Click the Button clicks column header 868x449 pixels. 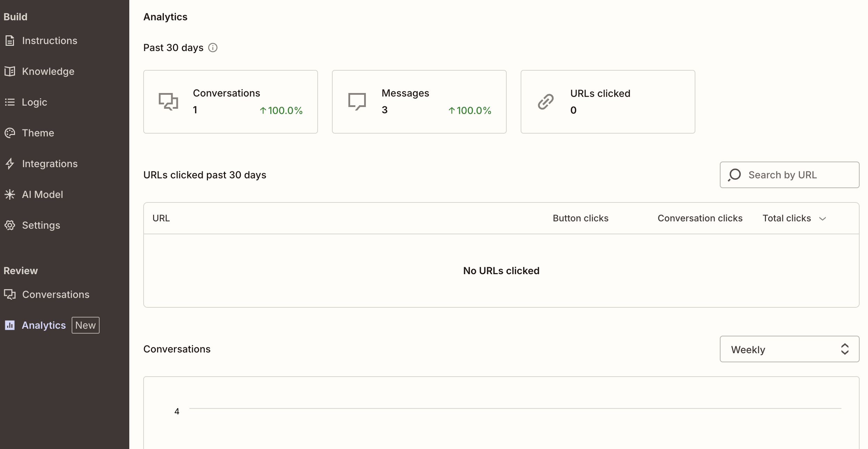pyautogui.click(x=580, y=218)
